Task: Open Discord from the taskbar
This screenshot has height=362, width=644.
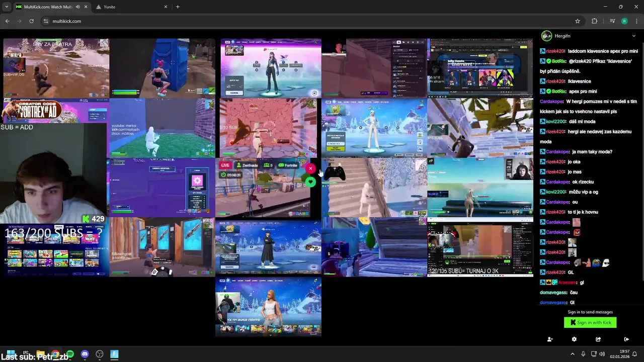Action: click(85, 354)
